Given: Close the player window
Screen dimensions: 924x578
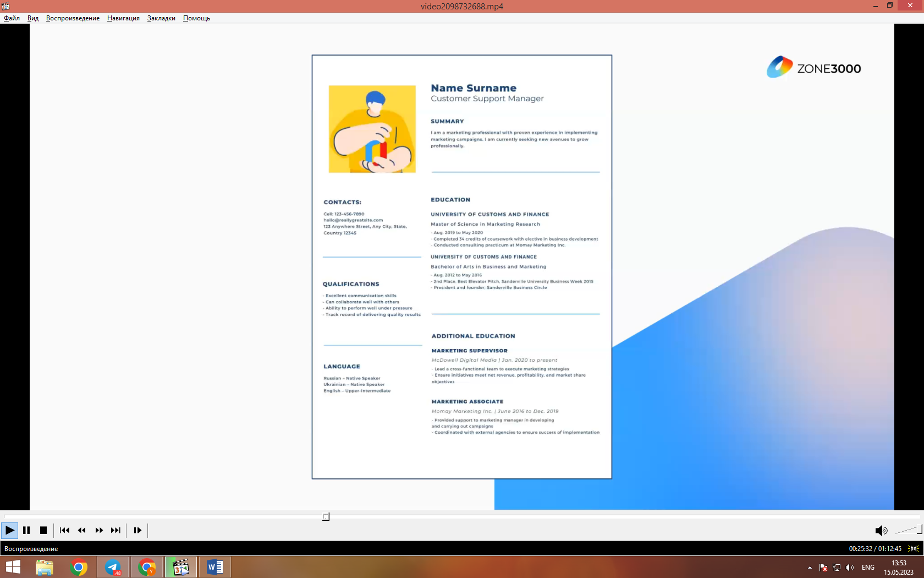Looking at the screenshot, I should (910, 6).
